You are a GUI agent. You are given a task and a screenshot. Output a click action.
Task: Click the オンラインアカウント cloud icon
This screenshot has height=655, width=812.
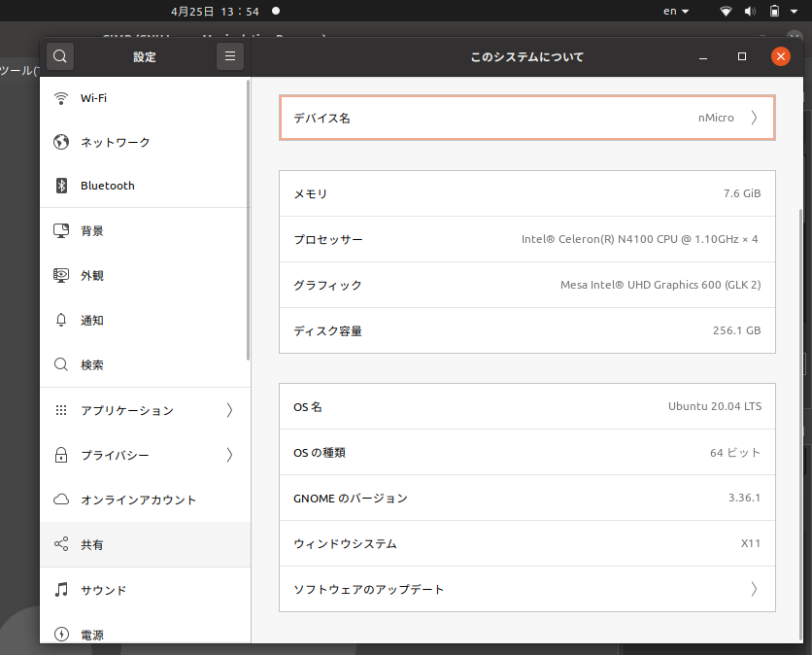[x=60, y=500]
